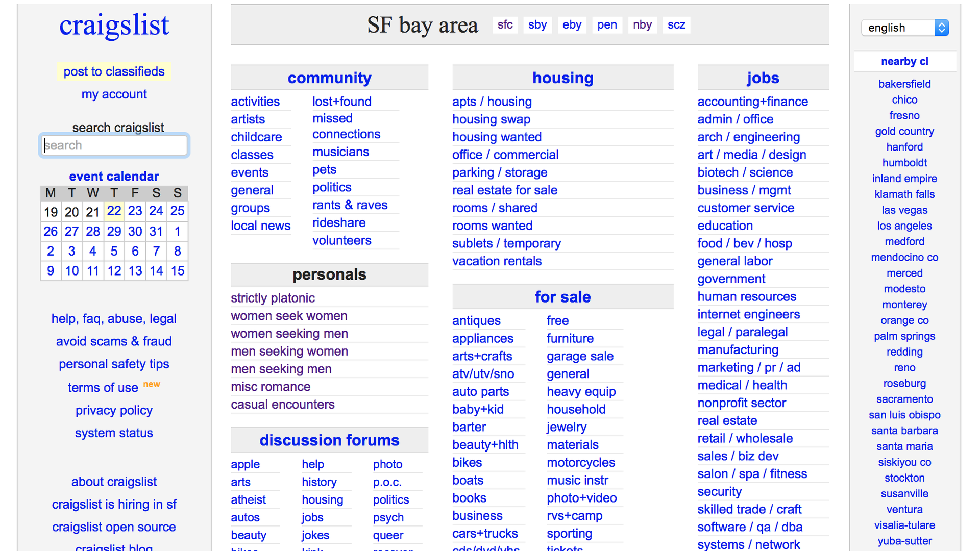Navigate to 'los angeles' nearby craigslist
980x551 pixels.
905,226
